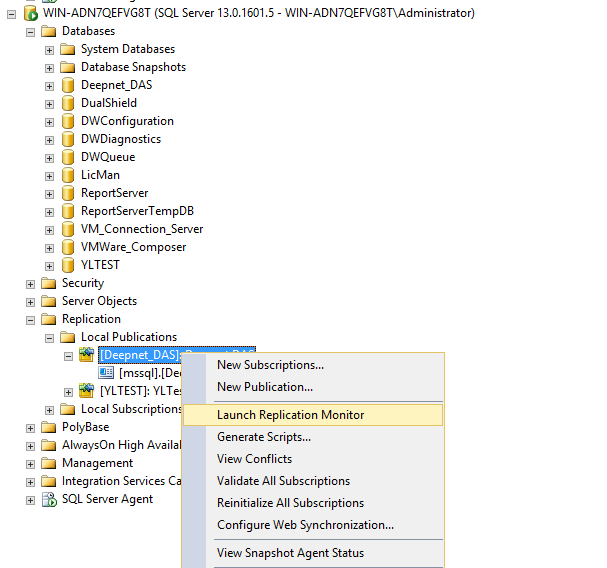Expand the DualShield database node
The height and width of the screenshot is (568, 607).
click(x=49, y=103)
